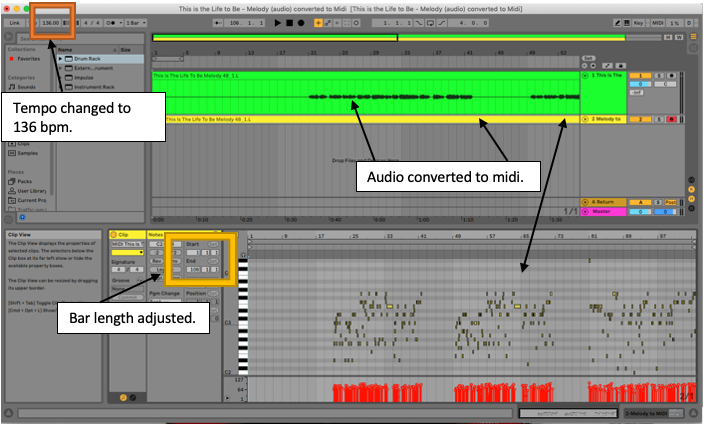Viewport: 706px width, 426px height.
Task: Toggle the Loop switch in control bar
Action: click(430, 23)
